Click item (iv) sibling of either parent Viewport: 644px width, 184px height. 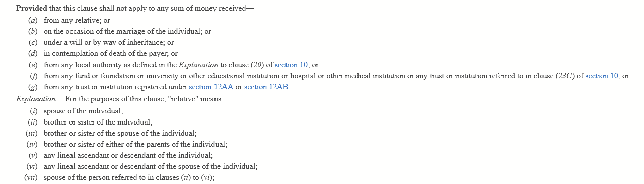coord(135,144)
